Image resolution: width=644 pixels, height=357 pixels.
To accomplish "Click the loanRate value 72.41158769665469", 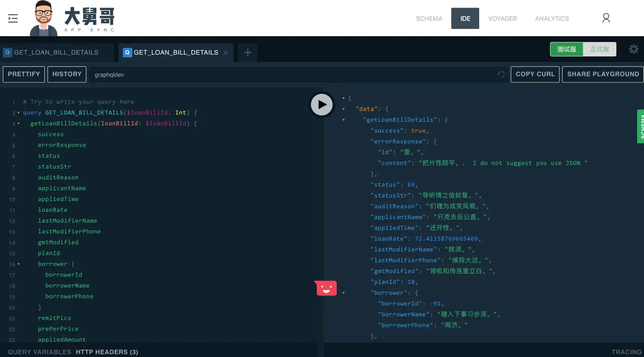I will 446,239.
